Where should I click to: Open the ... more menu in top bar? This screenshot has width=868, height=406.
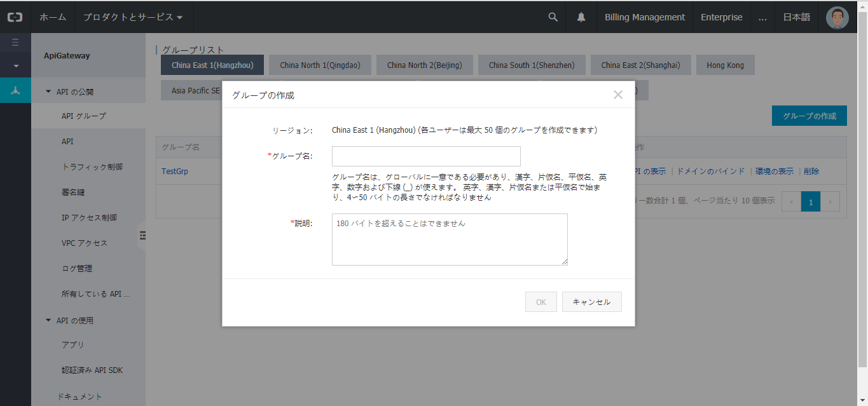click(x=762, y=17)
